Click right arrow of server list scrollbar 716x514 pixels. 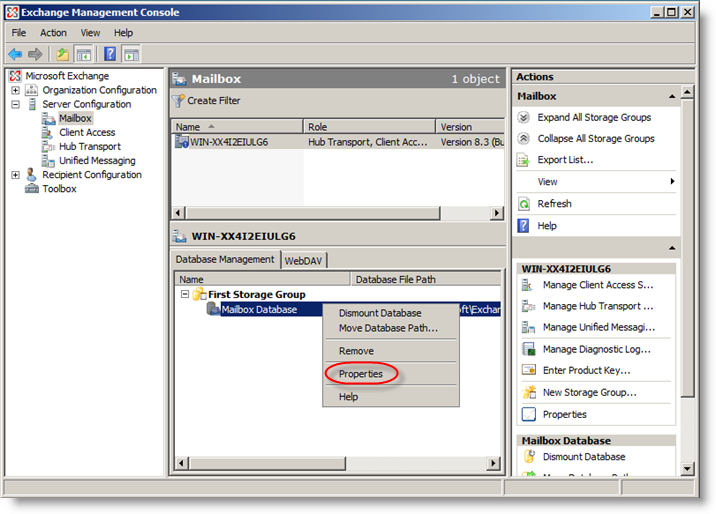[x=496, y=213]
